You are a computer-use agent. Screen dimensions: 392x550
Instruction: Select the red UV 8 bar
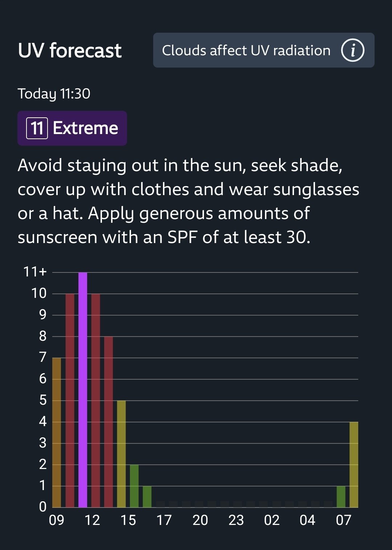tap(109, 422)
